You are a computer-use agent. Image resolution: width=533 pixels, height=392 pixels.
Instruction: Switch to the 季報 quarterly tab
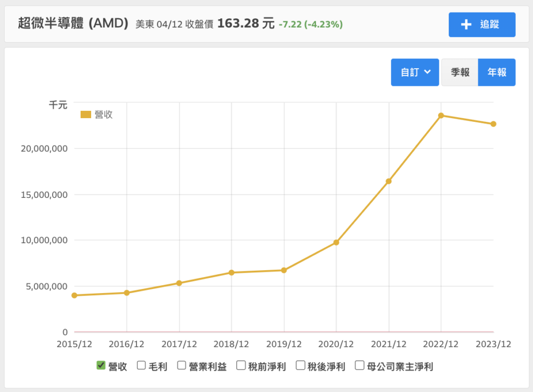(460, 72)
